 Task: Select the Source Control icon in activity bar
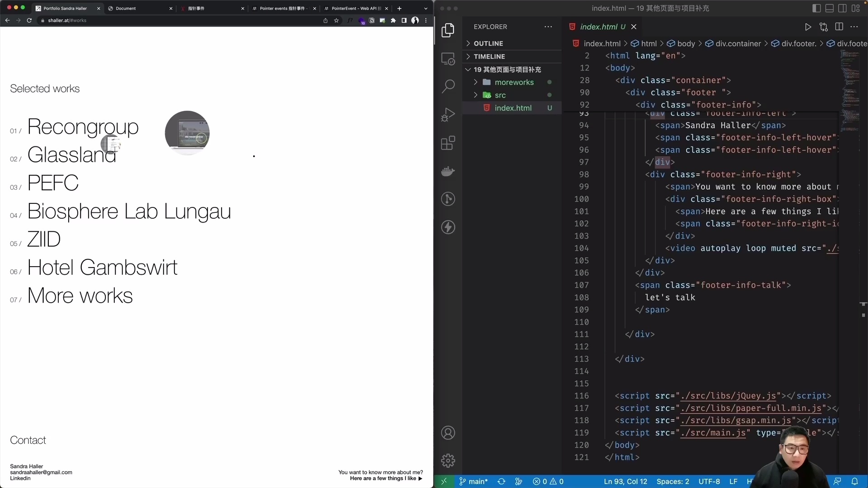click(448, 199)
